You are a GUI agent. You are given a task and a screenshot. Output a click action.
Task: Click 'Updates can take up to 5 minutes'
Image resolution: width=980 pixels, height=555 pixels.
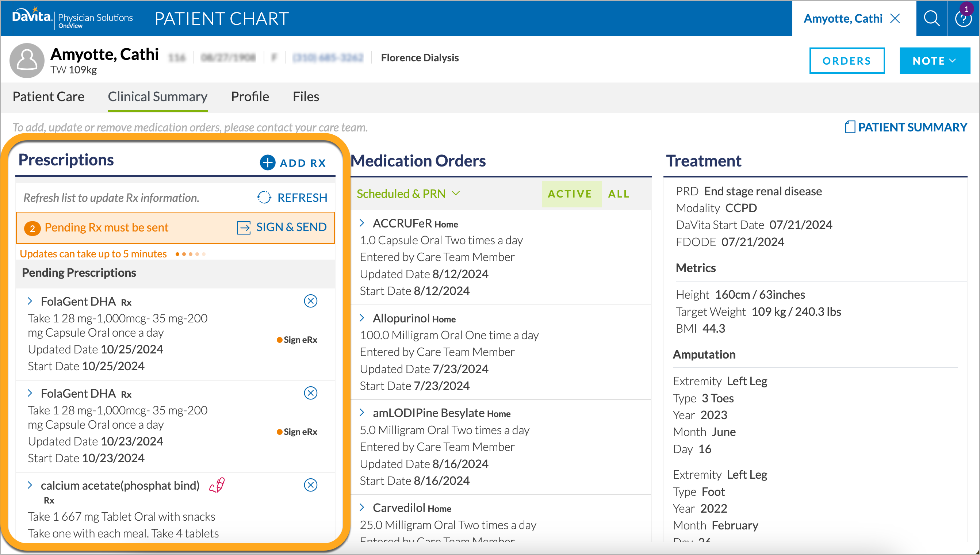tap(93, 254)
